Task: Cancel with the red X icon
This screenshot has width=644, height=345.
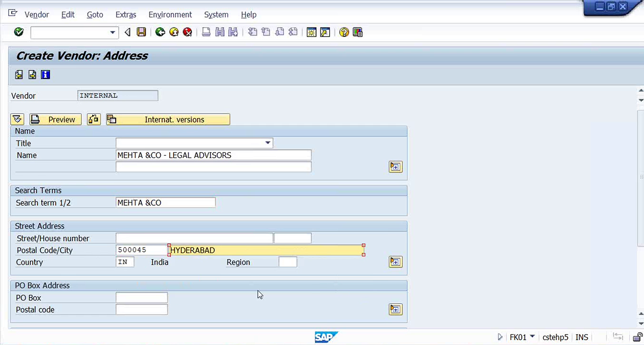Action: (188, 32)
